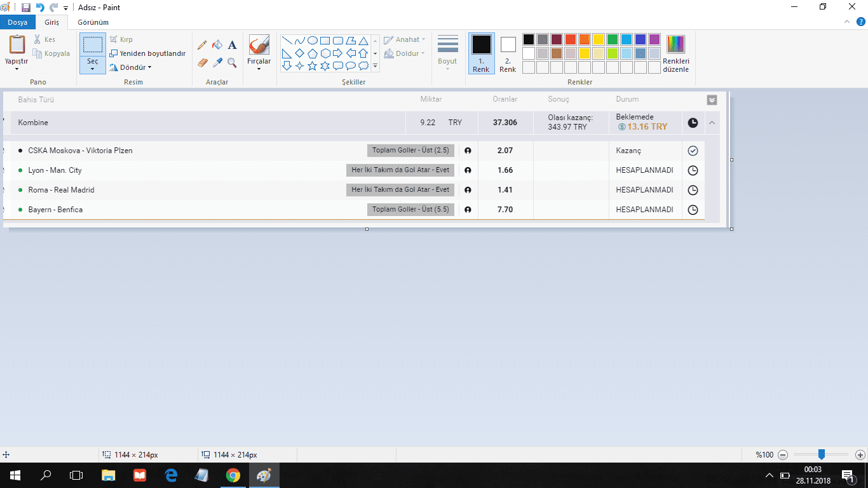Click the Kırp crop button

121,39
